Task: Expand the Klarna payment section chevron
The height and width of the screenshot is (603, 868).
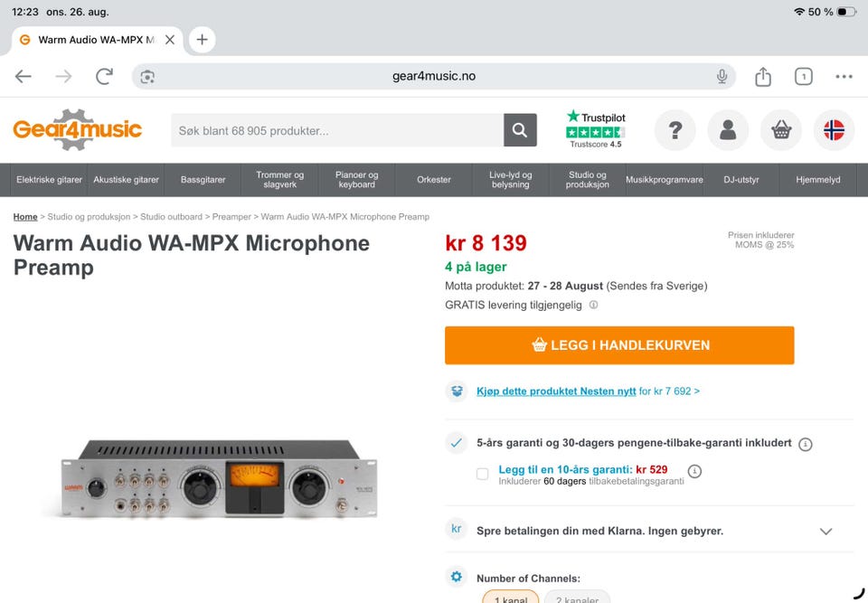Action: tap(826, 531)
